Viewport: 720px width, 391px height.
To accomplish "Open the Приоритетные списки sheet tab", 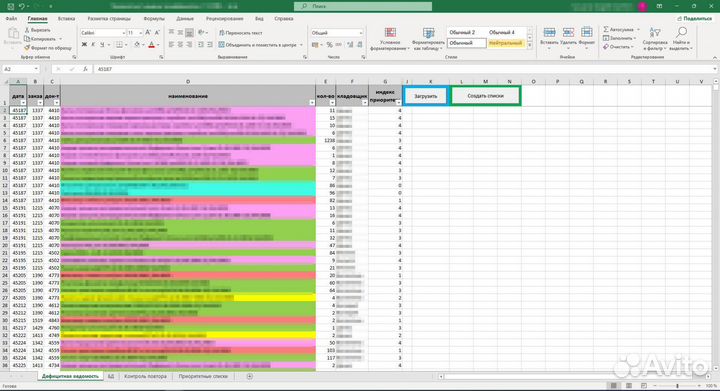I will point(203,376).
